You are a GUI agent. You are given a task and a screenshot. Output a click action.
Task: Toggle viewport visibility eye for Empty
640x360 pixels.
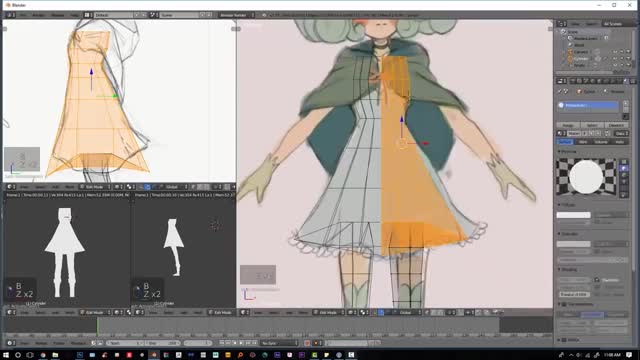coord(615,65)
